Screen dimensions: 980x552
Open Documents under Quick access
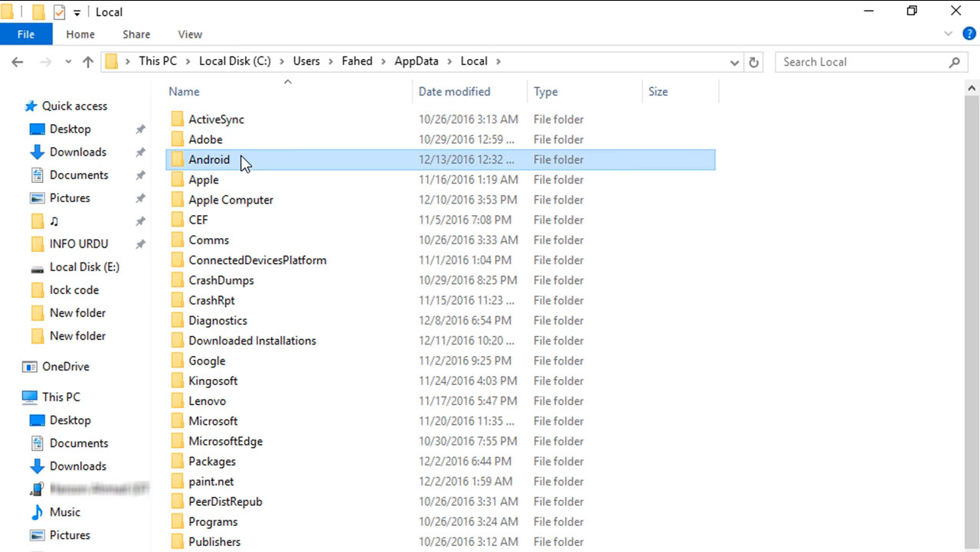coord(79,175)
